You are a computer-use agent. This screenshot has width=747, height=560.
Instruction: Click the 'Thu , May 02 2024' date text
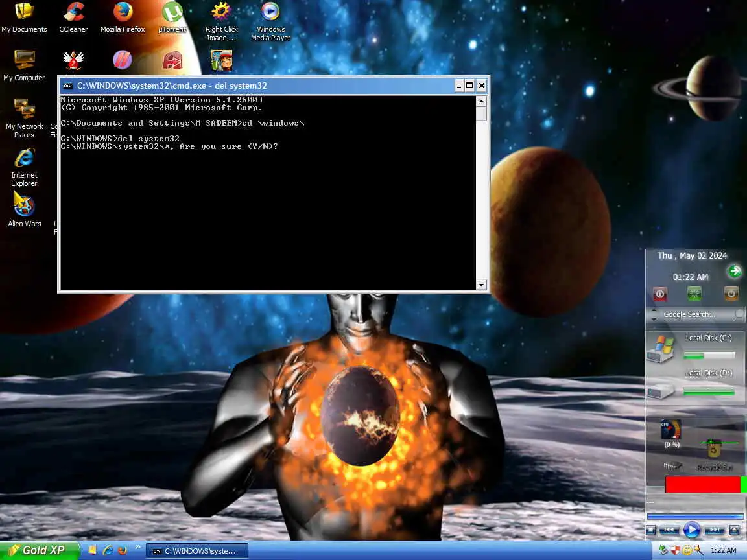tap(693, 256)
